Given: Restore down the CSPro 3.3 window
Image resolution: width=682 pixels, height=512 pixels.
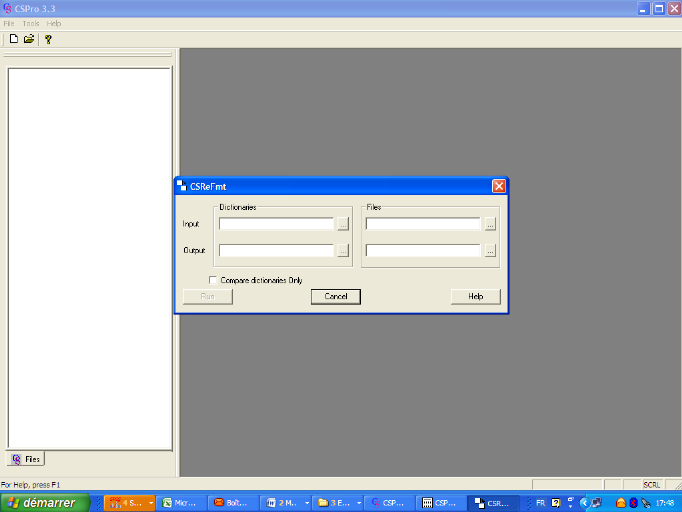Looking at the screenshot, I should tap(659, 8).
